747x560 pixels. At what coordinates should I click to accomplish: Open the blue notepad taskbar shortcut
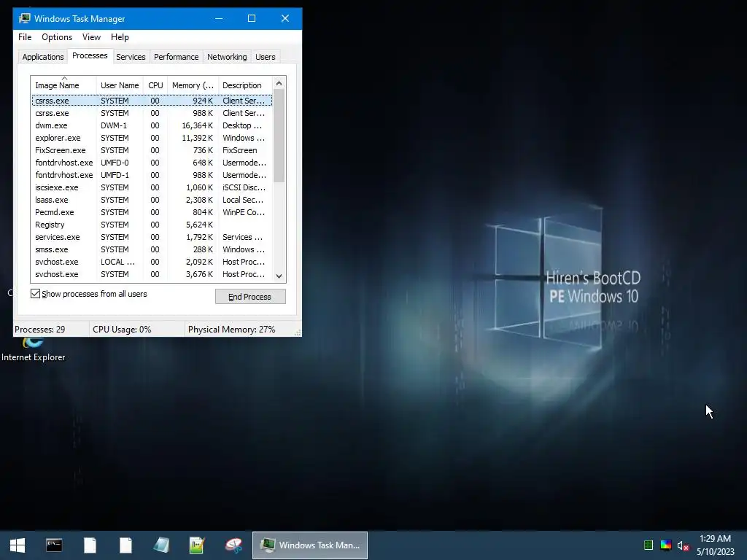(161, 545)
